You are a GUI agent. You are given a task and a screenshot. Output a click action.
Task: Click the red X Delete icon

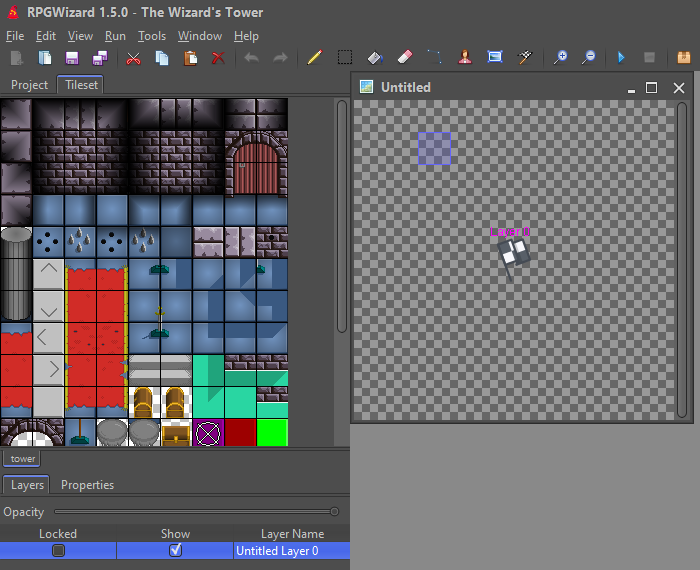pyautogui.click(x=218, y=58)
